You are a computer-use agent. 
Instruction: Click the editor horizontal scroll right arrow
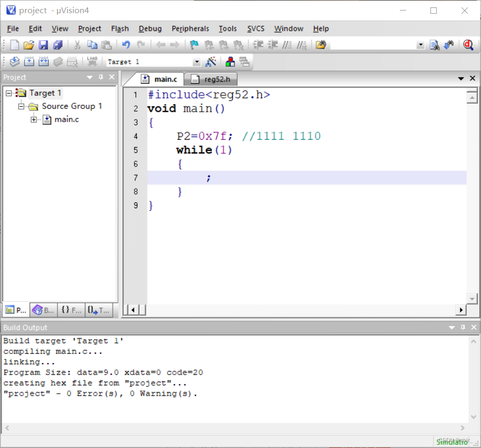point(461,310)
